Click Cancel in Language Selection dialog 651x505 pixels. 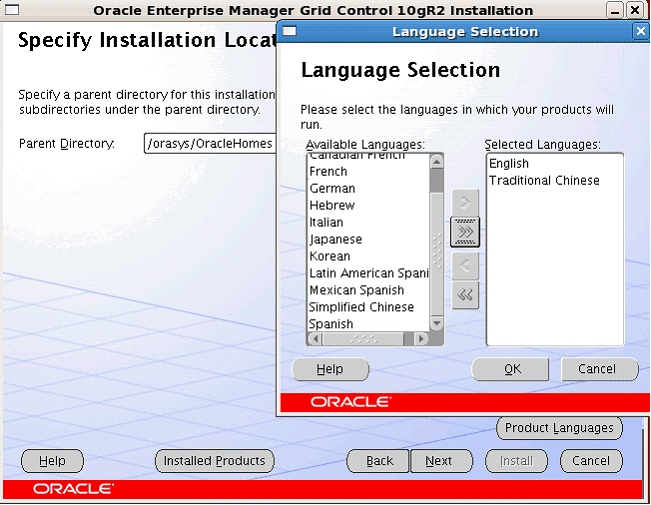pos(600,369)
